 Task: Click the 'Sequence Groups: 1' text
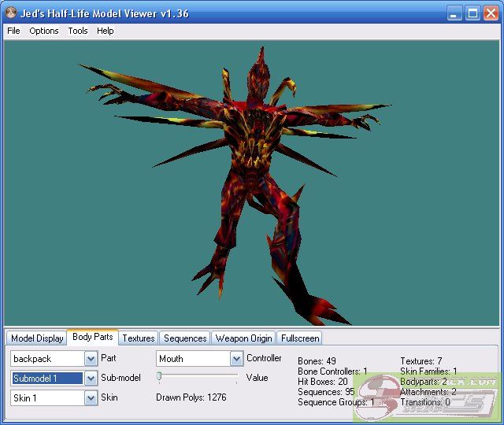pos(336,402)
